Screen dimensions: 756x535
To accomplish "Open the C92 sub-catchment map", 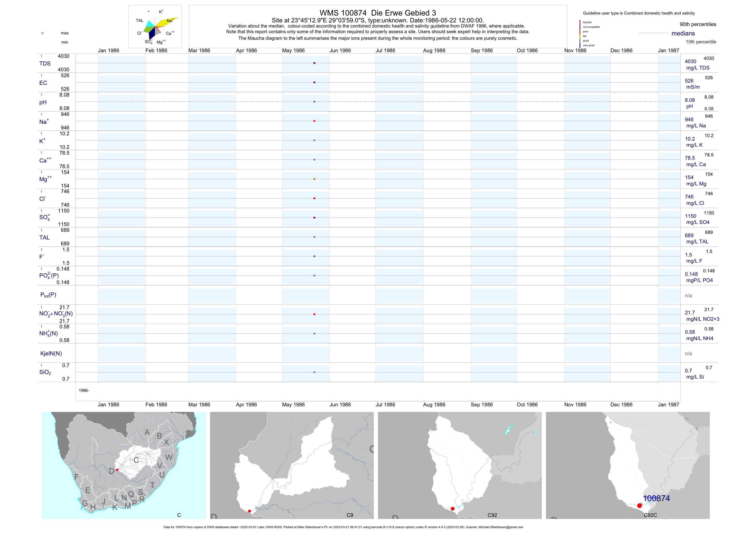I will point(460,465).
